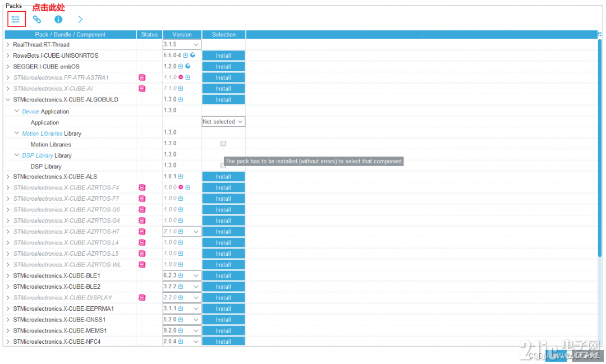
Task: Click the Status column header
Action: [149, 34]
